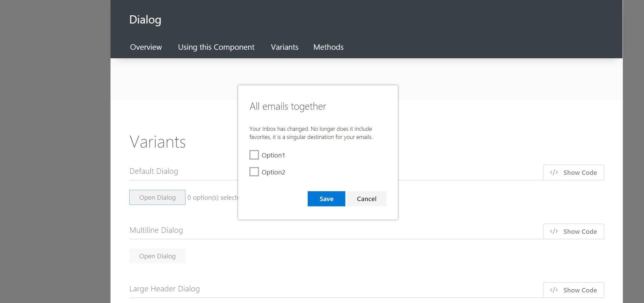Show Code for Large Header Dialog
The height and width of the screenshot is (303, 644).
click(x=573, y=290)
